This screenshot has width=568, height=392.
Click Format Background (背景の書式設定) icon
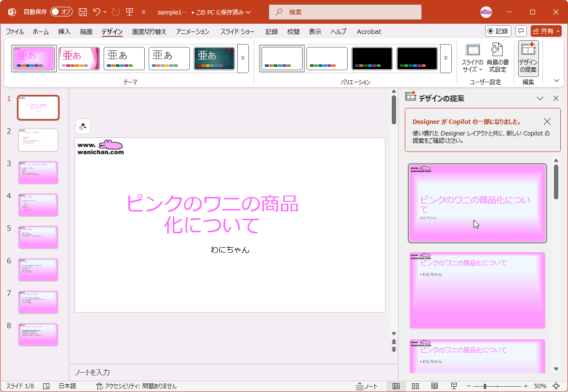click(497, 58)
